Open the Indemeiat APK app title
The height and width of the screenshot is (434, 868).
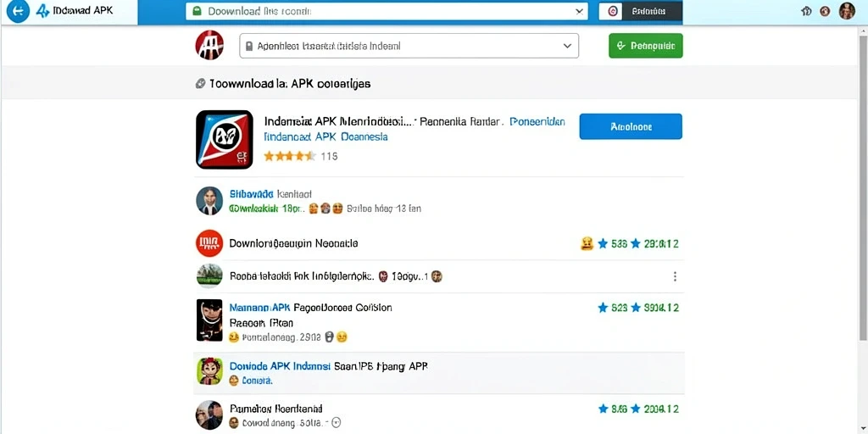[339, 121]
